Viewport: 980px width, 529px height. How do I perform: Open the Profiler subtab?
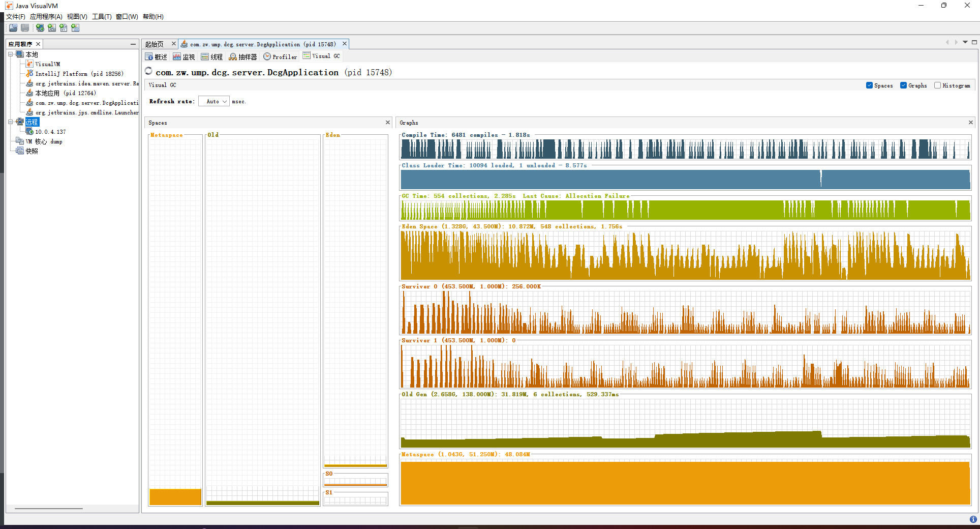pyautogui.click(x=280, y=56)
